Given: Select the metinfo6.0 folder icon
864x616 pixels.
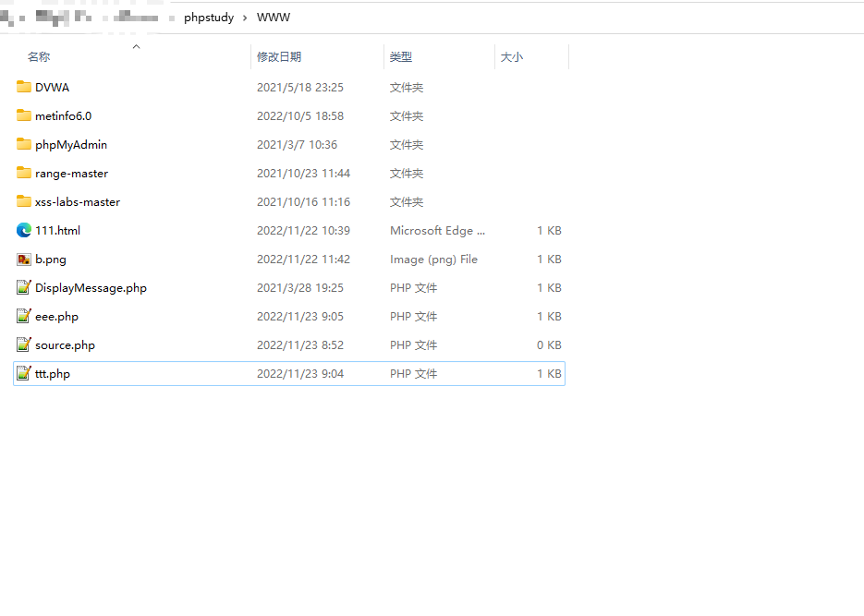Looking at the screenshot, I should click(24, 115).
